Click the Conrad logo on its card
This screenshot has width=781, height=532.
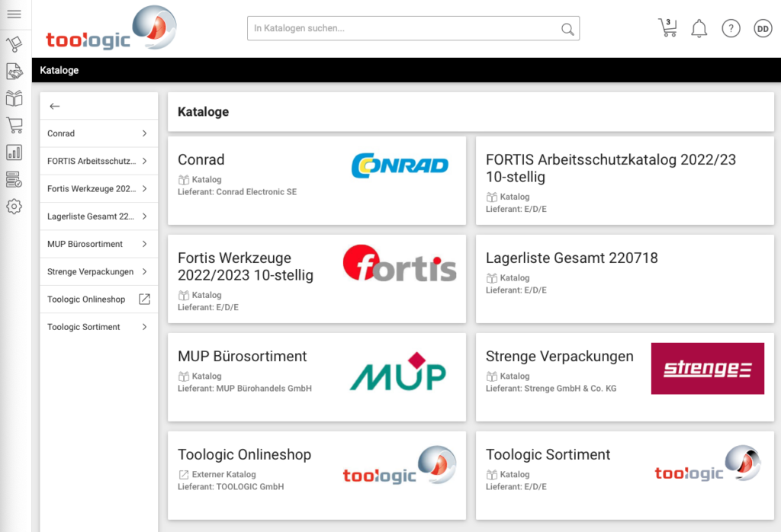pos(400,165)
